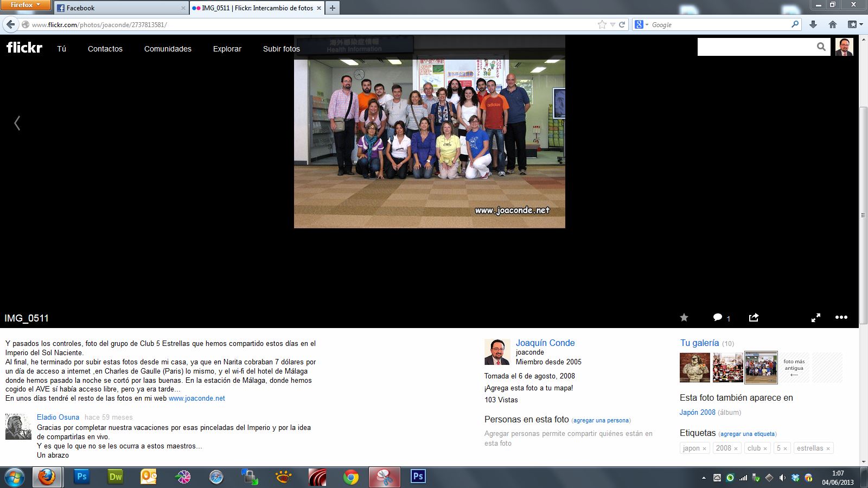Open the Firefox application menu dropdown
The height and width of the screenshot is (488, 868).
[x=25, y=5]
